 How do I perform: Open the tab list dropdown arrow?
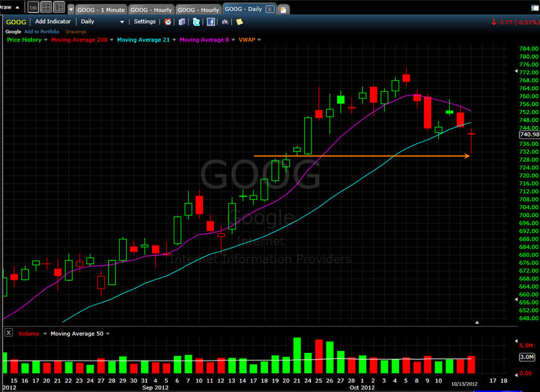[x=71, y=9]
